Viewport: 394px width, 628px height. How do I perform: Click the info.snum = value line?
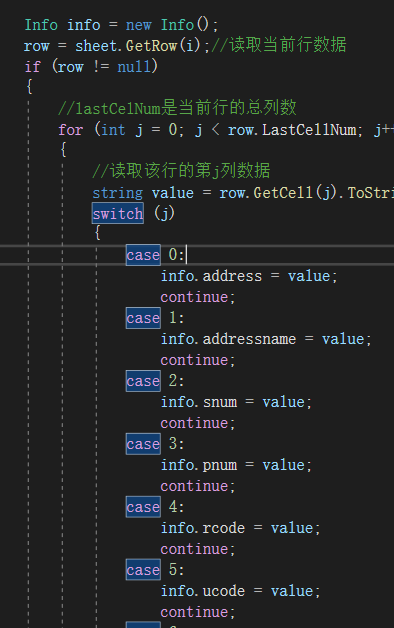click(x=236, y=402)
